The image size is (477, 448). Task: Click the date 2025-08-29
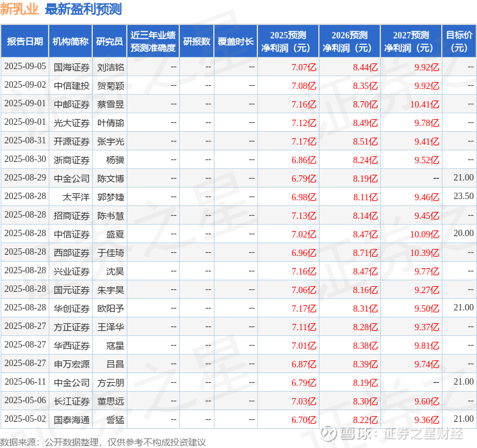(x=25, y=178)
